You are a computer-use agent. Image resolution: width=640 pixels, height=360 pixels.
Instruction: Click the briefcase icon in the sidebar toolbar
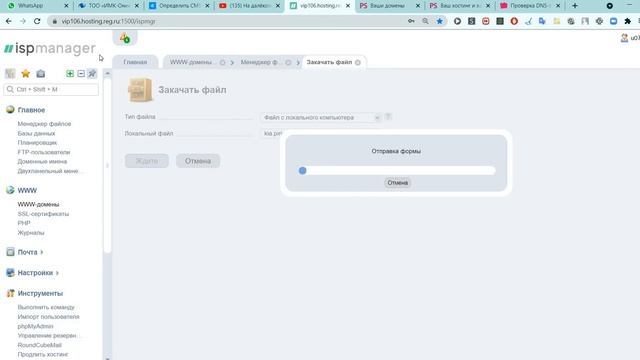point(40,73)
